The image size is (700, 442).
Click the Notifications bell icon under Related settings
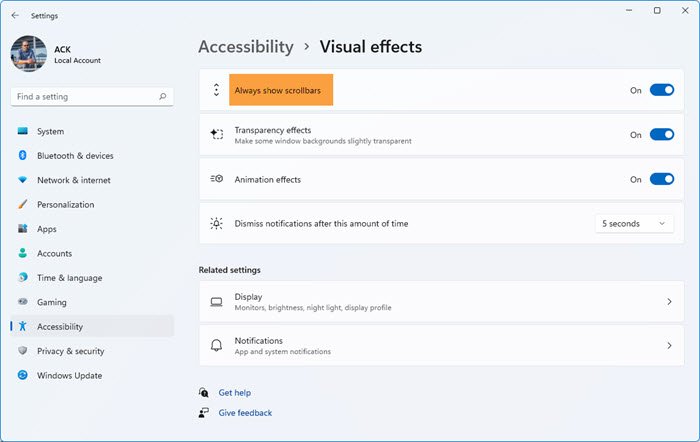point(216,345)
